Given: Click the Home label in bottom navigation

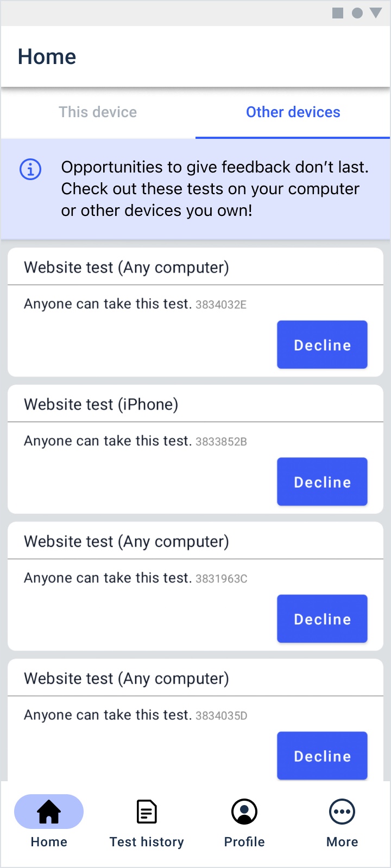Looking at the screenshot, I should pos(49,842).
